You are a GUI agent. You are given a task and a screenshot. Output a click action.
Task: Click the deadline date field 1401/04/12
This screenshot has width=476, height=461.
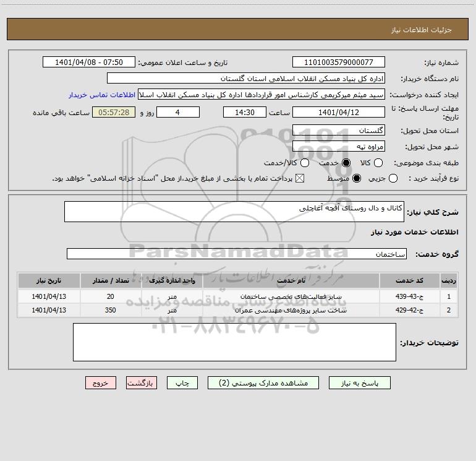coord(339,112)
